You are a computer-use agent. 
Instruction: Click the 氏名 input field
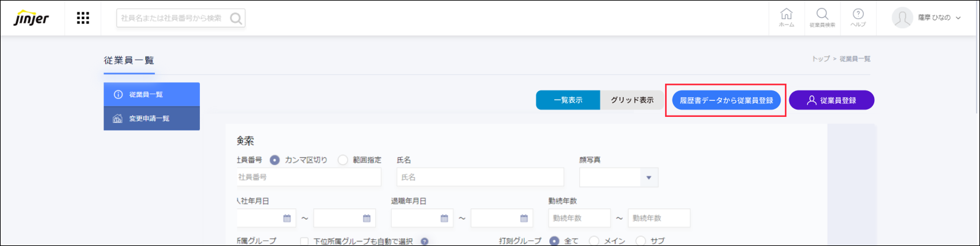point(480,177)
